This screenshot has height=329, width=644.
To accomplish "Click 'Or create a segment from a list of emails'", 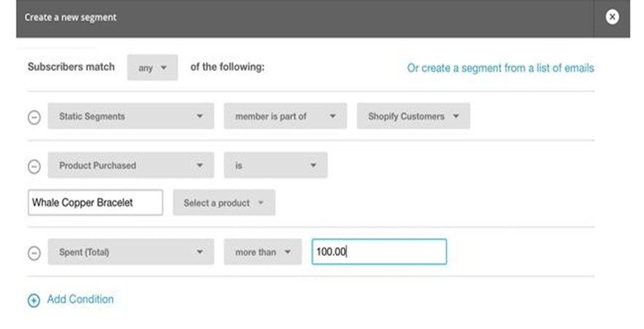I will [x=501, y=68].
